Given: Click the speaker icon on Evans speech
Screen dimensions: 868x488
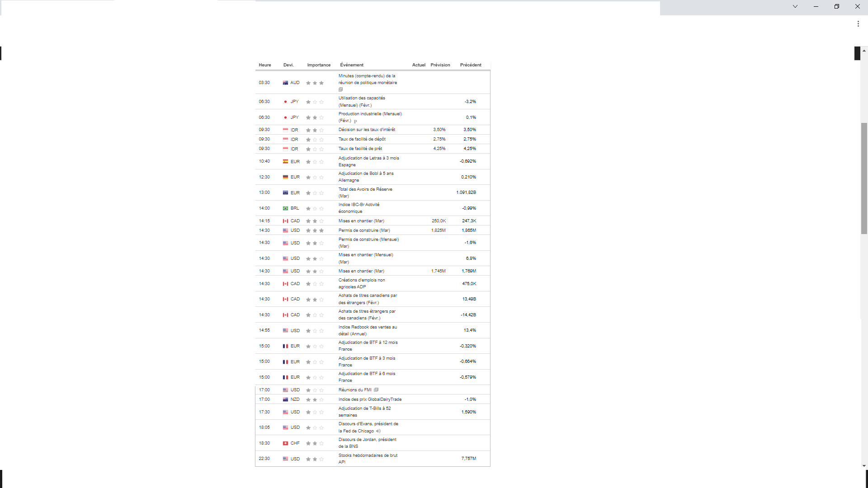Looking at the screenshot, I should pos(378,431).
